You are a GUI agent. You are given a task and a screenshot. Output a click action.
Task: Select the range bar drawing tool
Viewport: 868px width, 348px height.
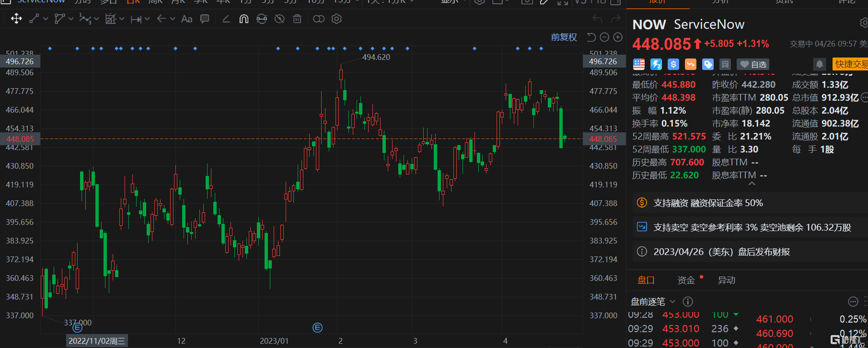pos(136,19)
